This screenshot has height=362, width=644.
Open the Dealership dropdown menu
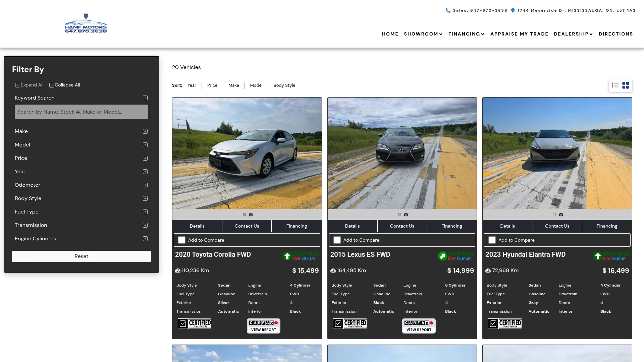(x=574, y=34)
